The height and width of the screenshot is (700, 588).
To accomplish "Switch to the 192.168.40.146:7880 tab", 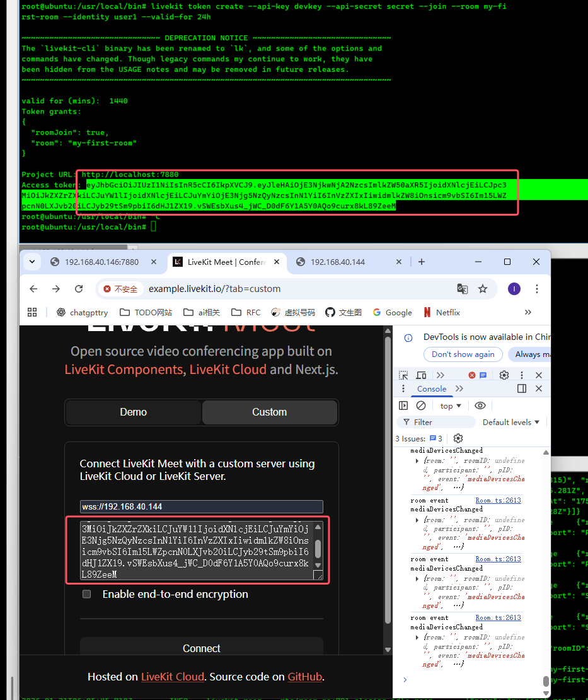I will [101, 262].
